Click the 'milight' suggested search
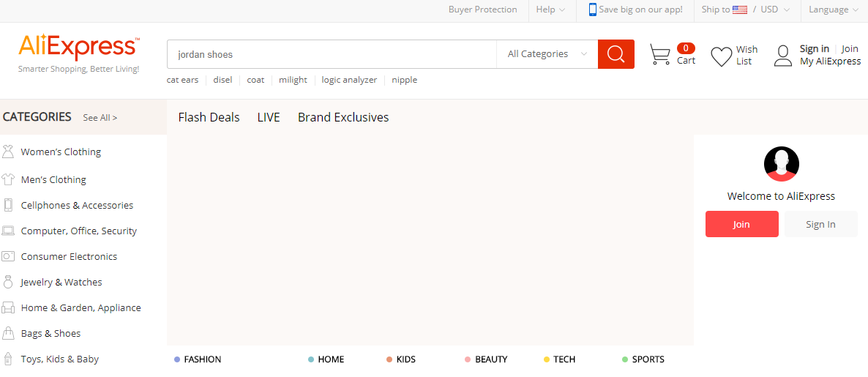This screenshot has height=377, width=868. [293, 80]
